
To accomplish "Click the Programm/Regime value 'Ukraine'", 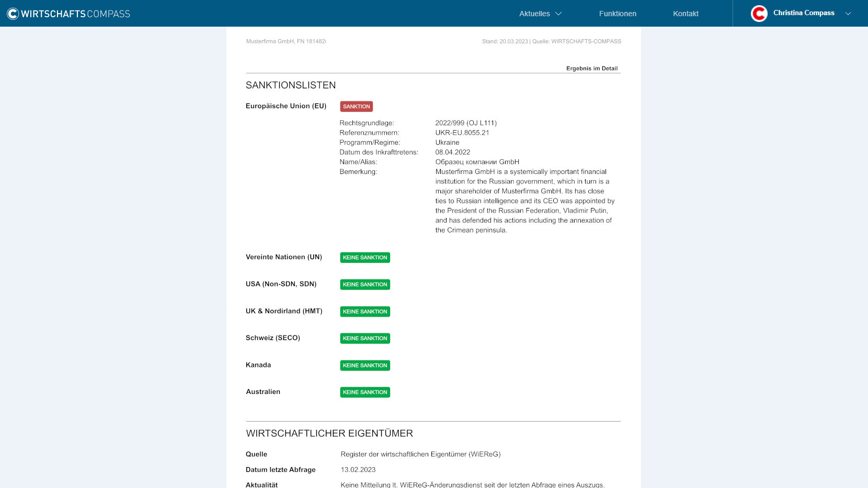I will pyautogui.click(x=447, y=143).
